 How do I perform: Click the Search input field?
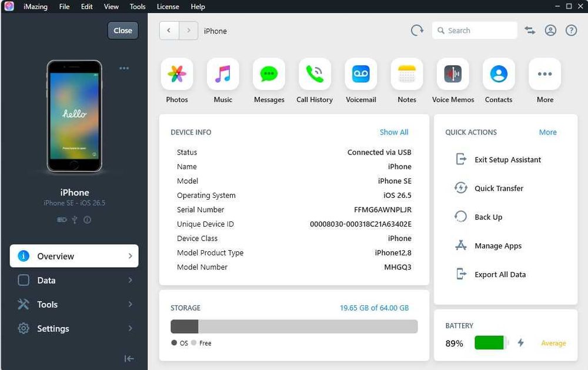point(475,31)
